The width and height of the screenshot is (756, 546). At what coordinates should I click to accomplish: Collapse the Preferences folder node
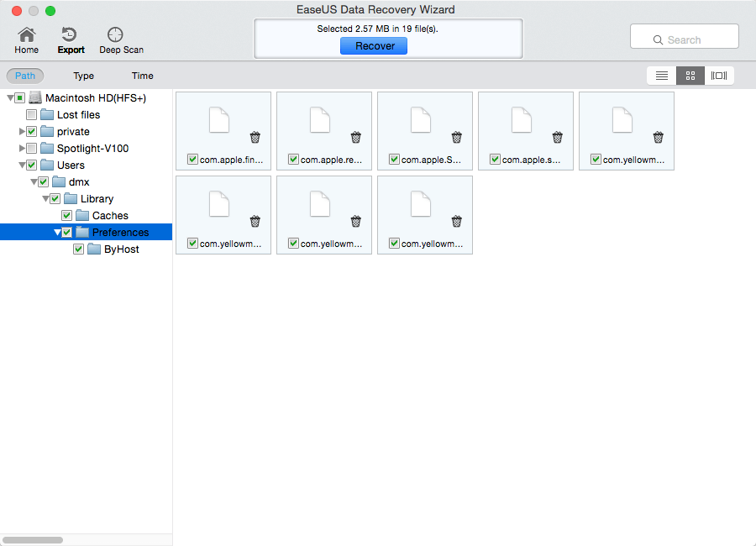click(x=57, y=233)
